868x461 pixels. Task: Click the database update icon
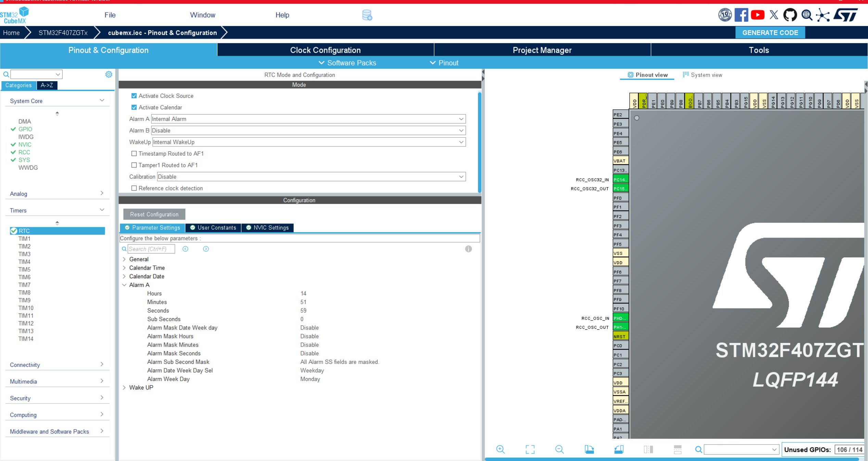(367, 15)
